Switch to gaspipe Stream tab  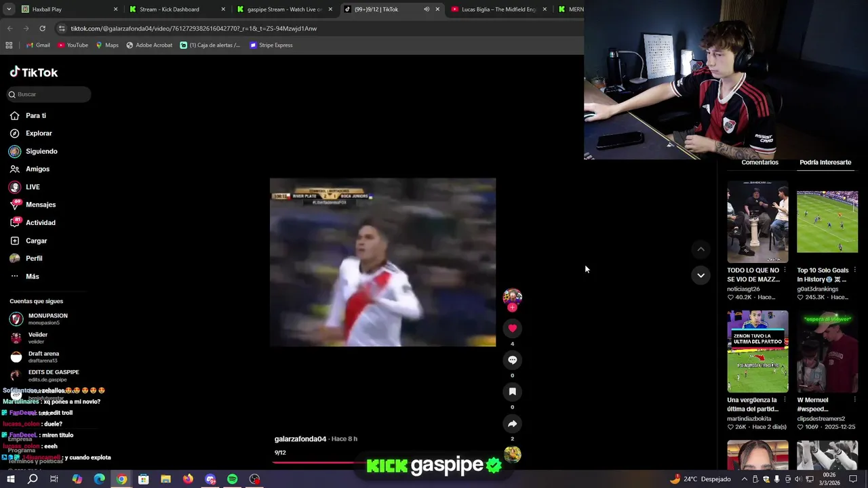pos(285,9)
